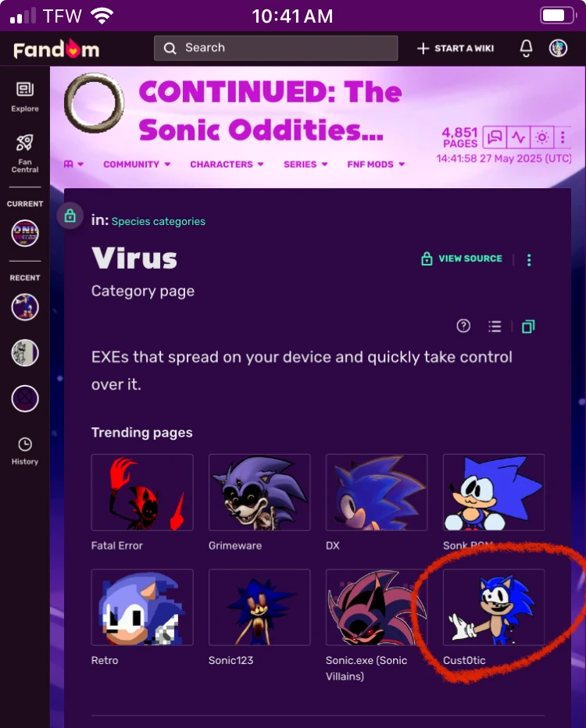Switch category view to gallery layout
The image size is (586, 728).
tap(528, 327)
